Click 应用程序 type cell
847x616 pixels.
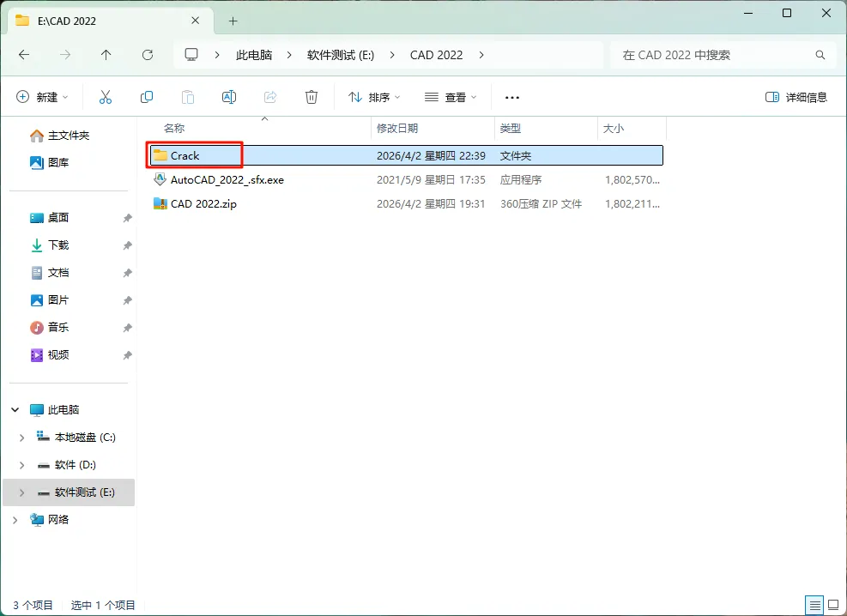click(521, 180)
